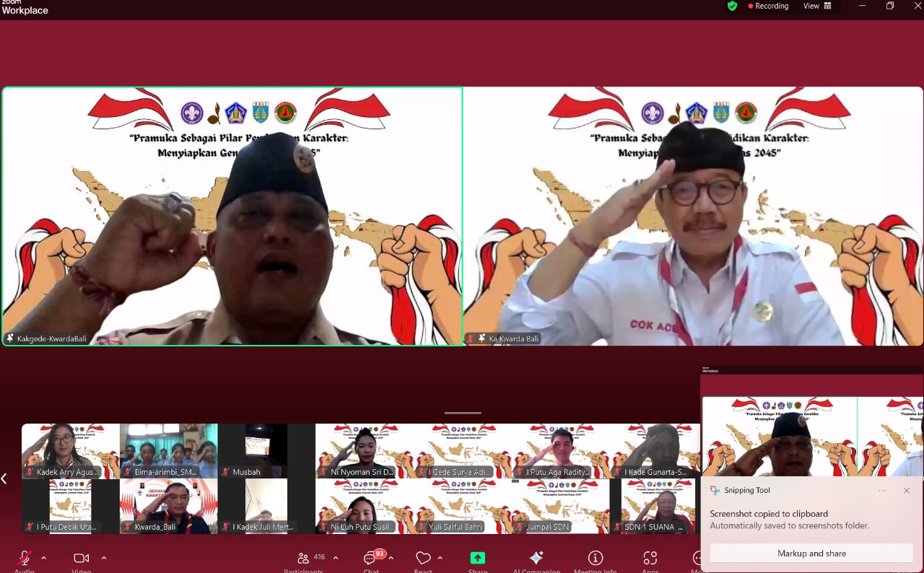Click muted mic icon on Kadek Arry Agus
The image size is (924, 573).
coord(29,472)
